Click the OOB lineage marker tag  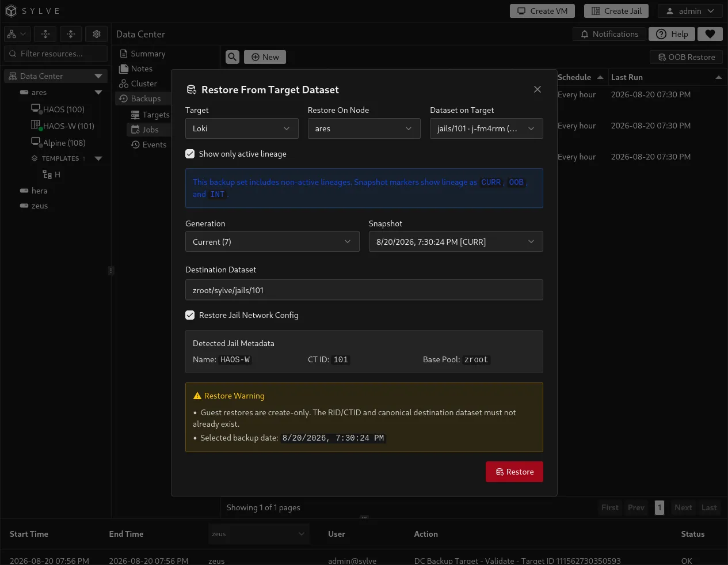click(516, 182)
